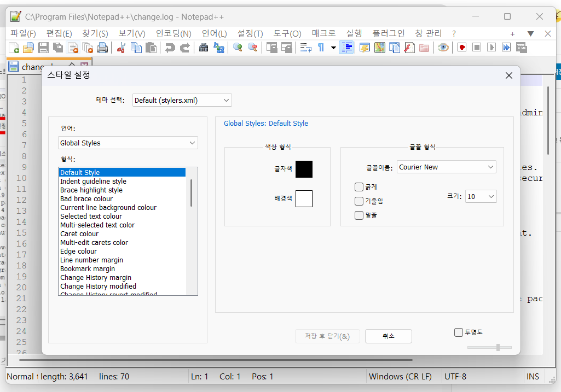Click the Save All toolbar icon
The height and width of the screenshot is (392, 561).
pos(58,48)
